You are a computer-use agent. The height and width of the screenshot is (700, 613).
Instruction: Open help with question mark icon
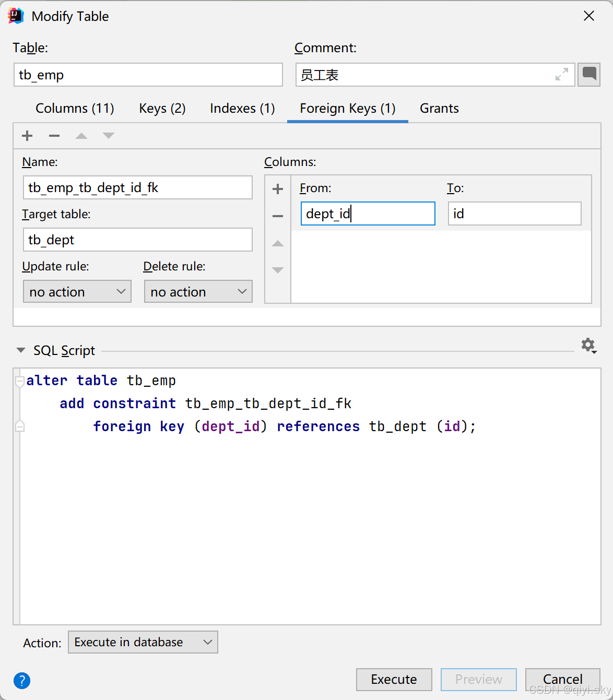tap(22, 681)
